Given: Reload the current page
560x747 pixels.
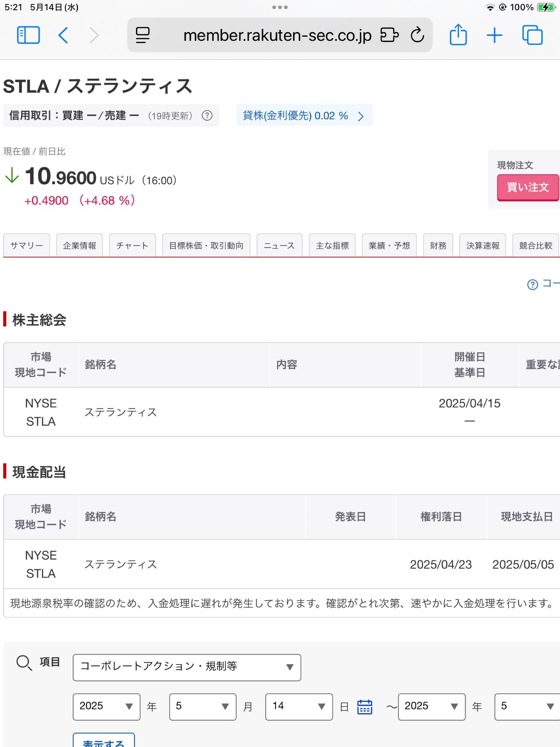Looking at the screenshot, I should 417,35.
